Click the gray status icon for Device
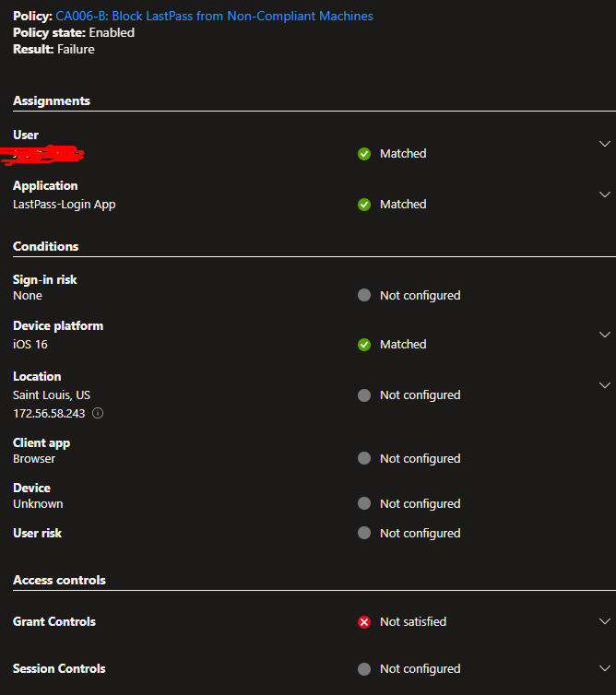Viewport: 616px width, 695px height. tap(364, 503)
